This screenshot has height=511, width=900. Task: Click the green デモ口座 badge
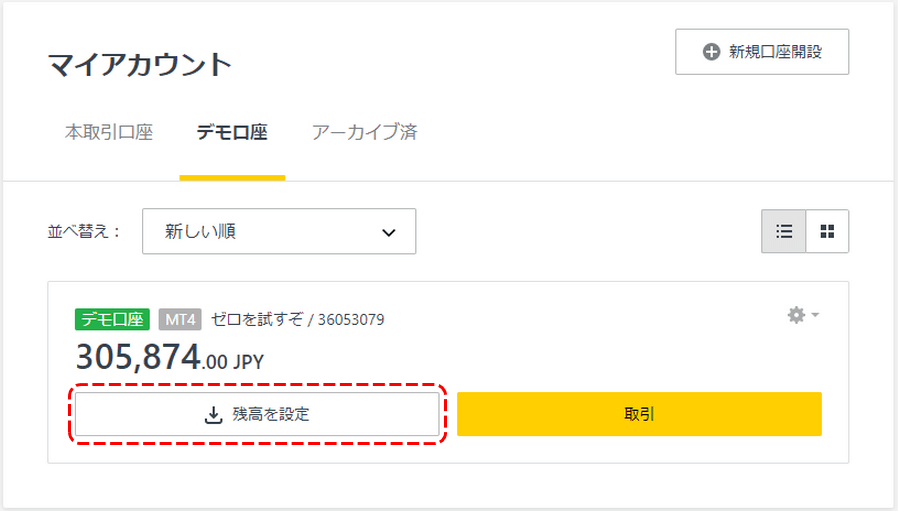(x=112, y=319)
